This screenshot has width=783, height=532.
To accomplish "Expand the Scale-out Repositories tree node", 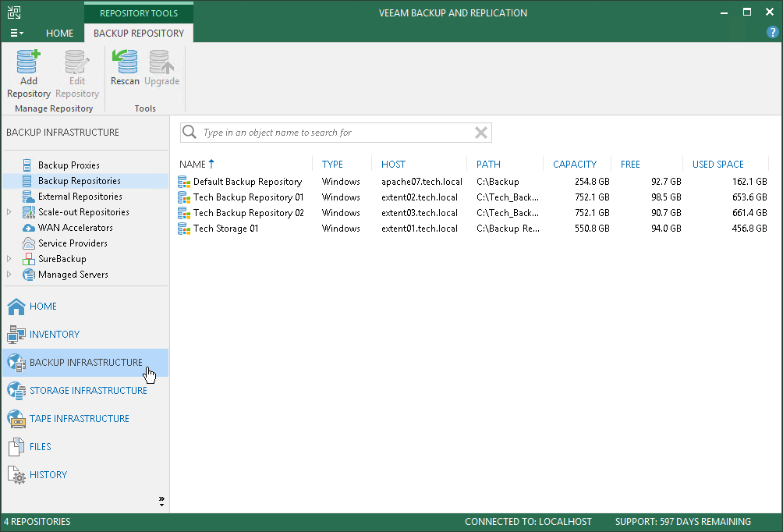I will [x=9, y=212].
